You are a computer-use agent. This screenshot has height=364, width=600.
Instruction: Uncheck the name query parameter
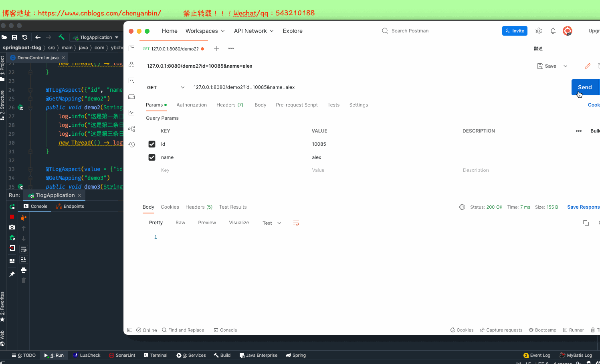[152, 157]
